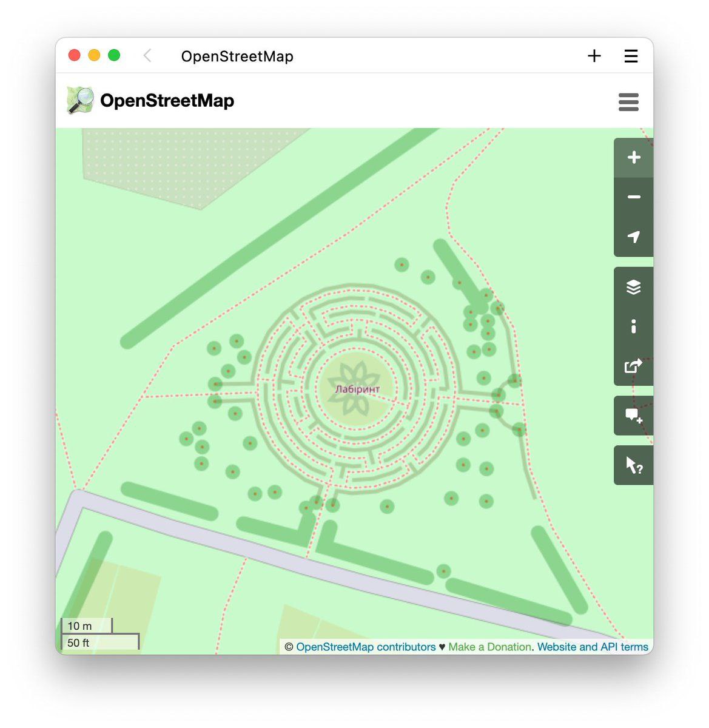The width and height of the screenshot is (709, 728).
Task: Open OpenStreetMap hamburger menu in page header
Action: coord(628,102)
